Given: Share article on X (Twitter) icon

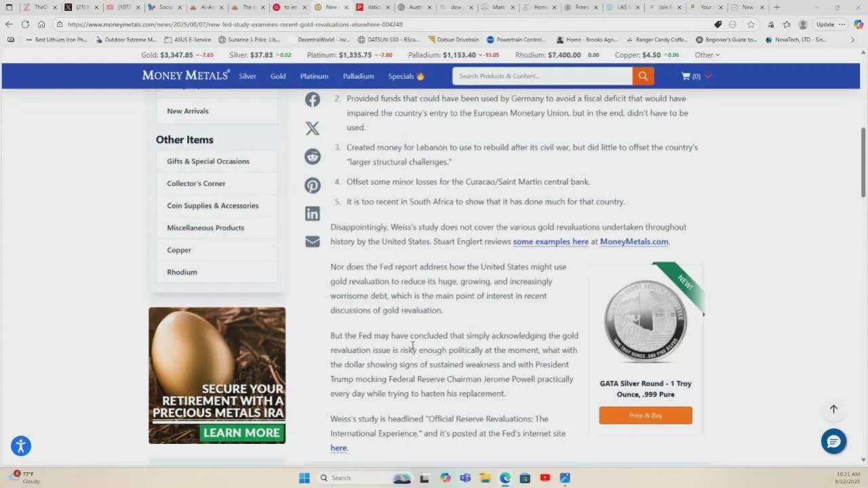Looking at the screenshot, I should tap(312, 128).
